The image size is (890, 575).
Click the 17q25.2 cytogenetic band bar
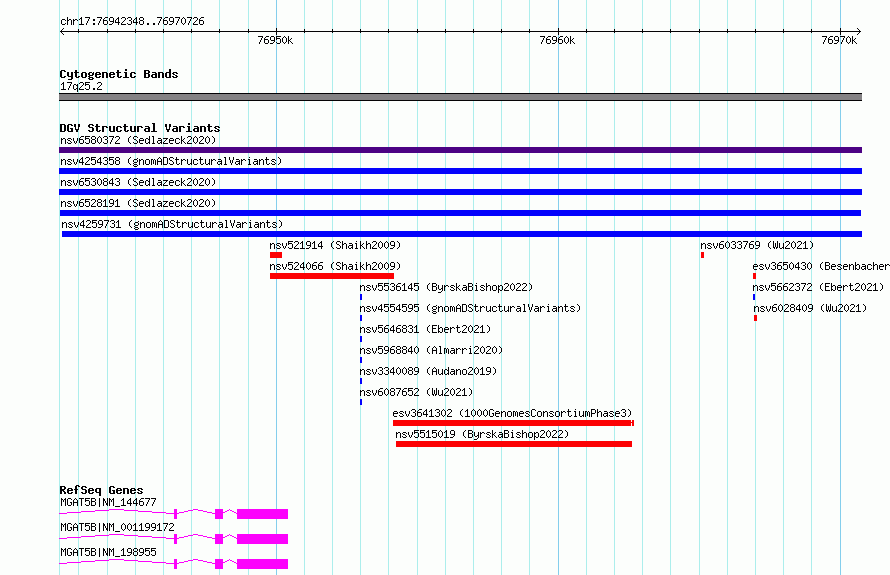click(460, 97)
